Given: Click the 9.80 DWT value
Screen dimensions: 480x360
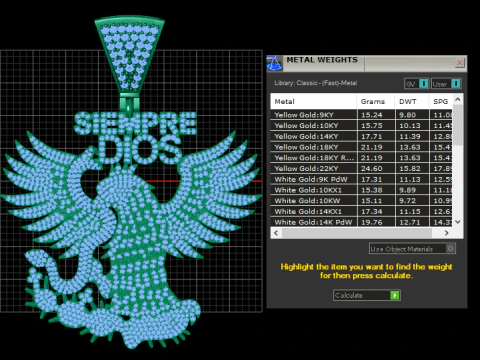Looking at the screenshot, I should [407, 115].
